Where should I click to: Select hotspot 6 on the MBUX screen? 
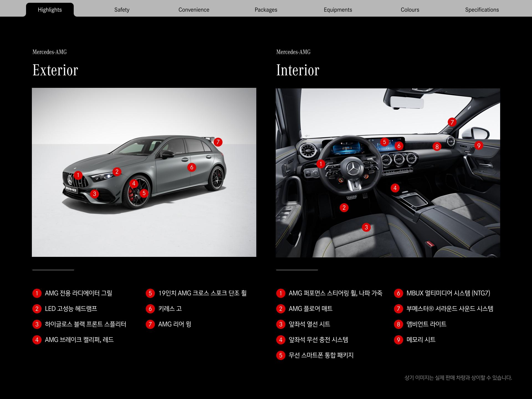tap(399, 146)
